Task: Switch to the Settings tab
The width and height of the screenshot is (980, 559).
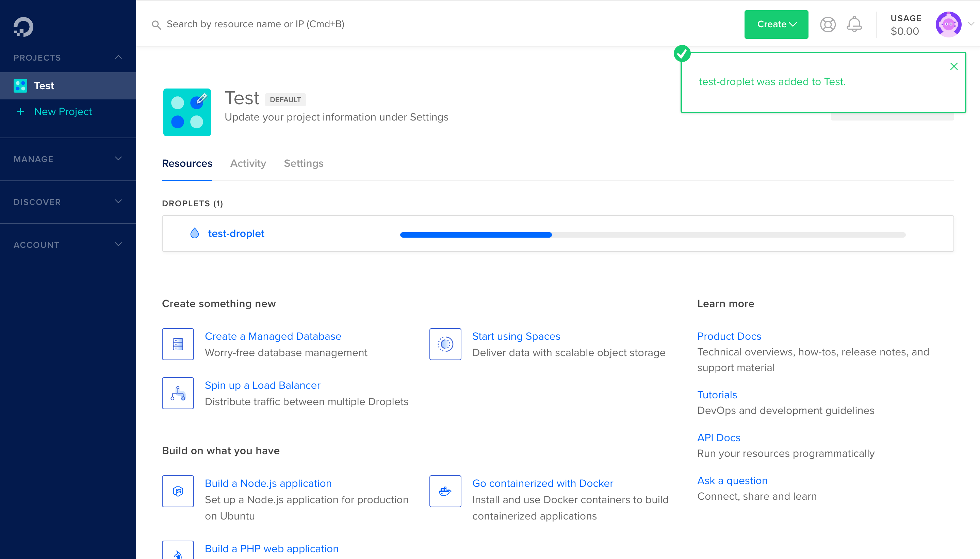Action: click(x=304, y=163)
